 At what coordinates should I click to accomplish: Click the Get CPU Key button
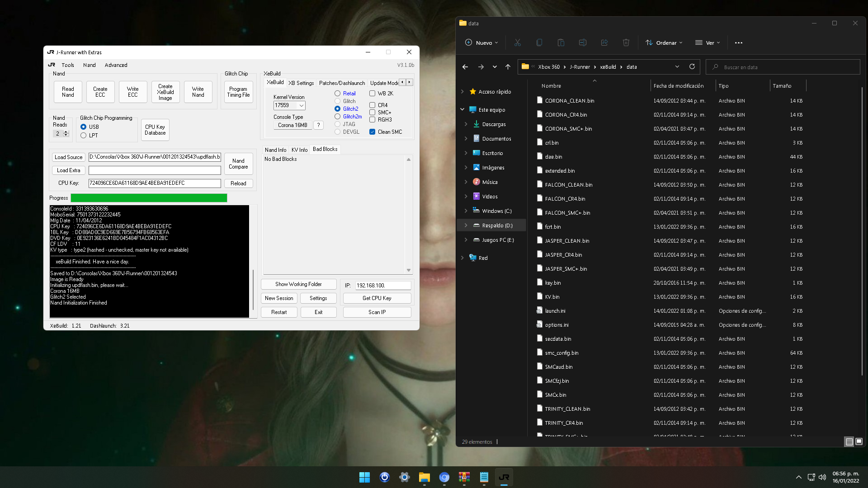377,298
